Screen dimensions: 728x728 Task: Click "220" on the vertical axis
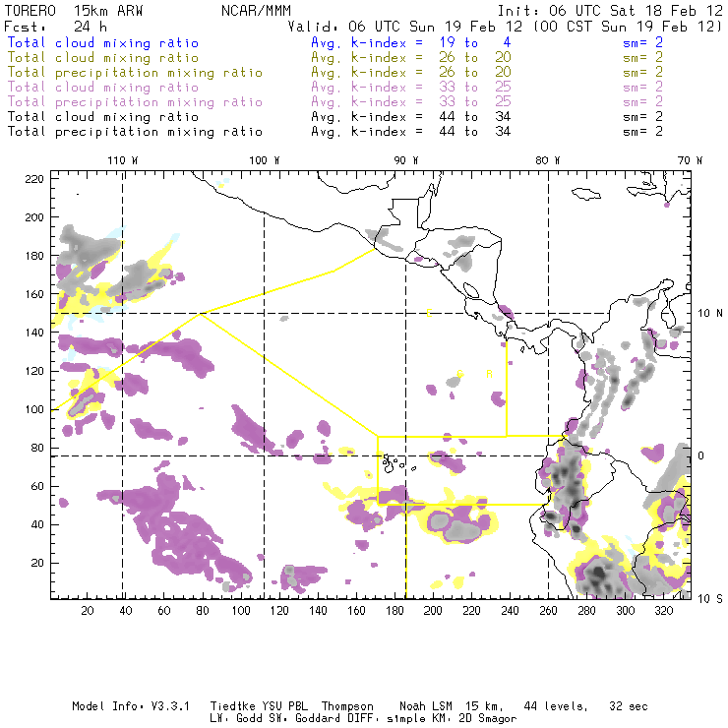click(x=34, y=179)
